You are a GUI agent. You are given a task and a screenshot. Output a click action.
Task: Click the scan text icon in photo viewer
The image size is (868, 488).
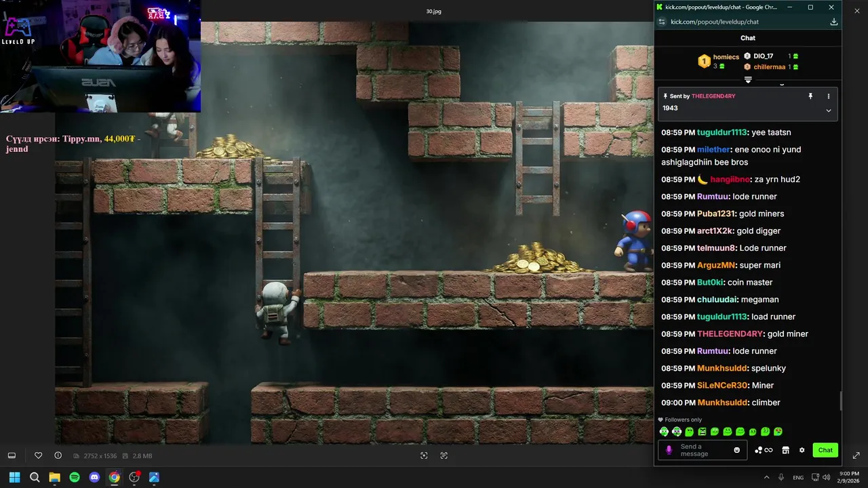[444, 455]
